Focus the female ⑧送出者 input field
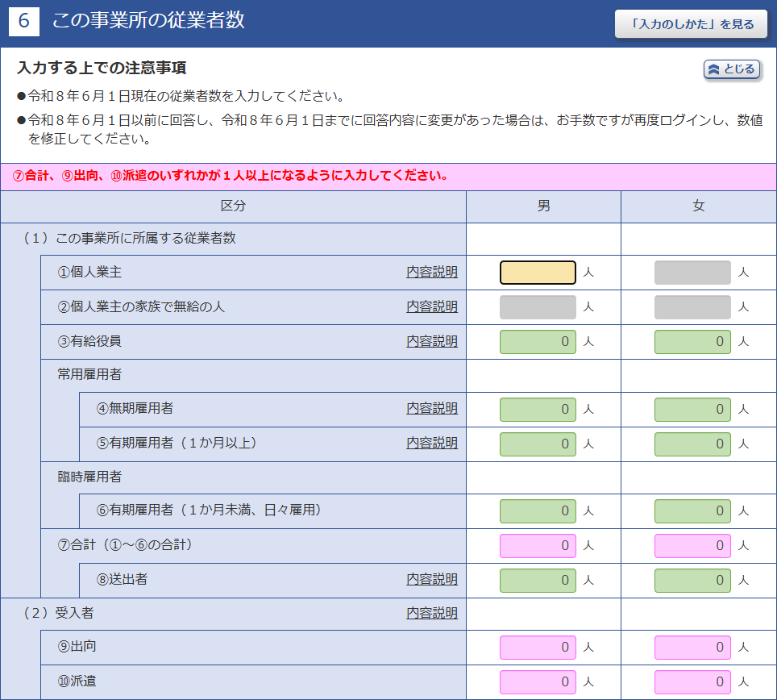This screenshot has width=777, height=700. coord(692,581)
